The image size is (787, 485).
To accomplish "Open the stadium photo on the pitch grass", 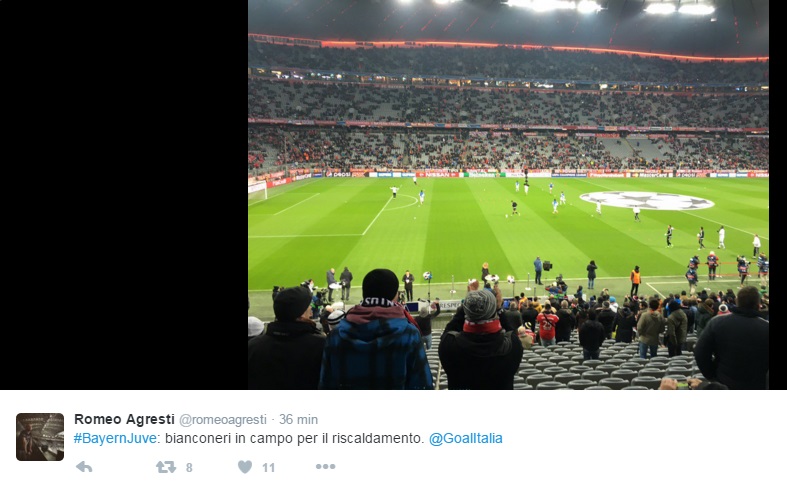I will click(452, 241).
